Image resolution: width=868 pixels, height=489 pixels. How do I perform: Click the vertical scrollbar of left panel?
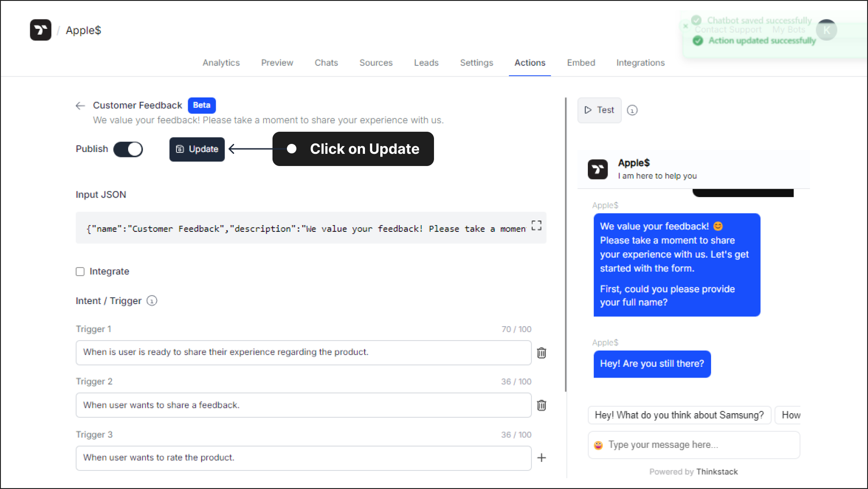566,244
